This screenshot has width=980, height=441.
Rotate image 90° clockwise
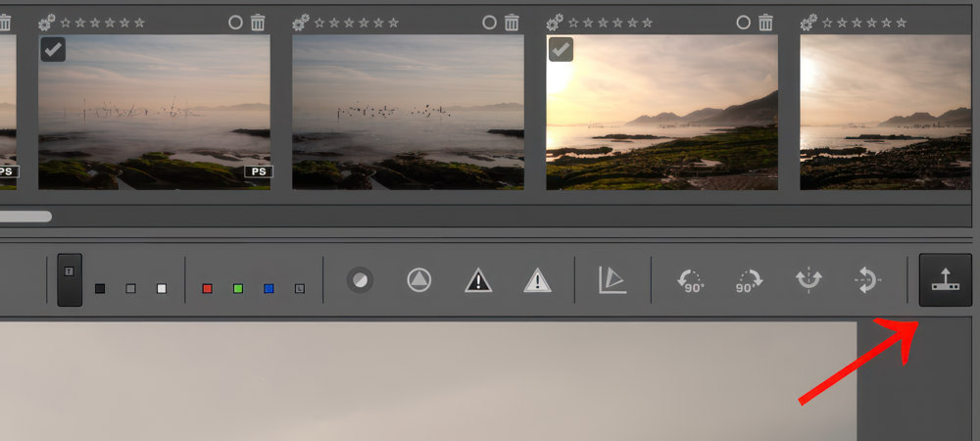748,281
